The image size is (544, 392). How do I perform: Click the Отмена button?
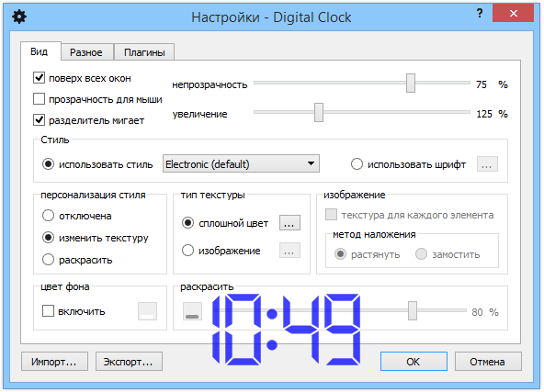click(488, 362)
